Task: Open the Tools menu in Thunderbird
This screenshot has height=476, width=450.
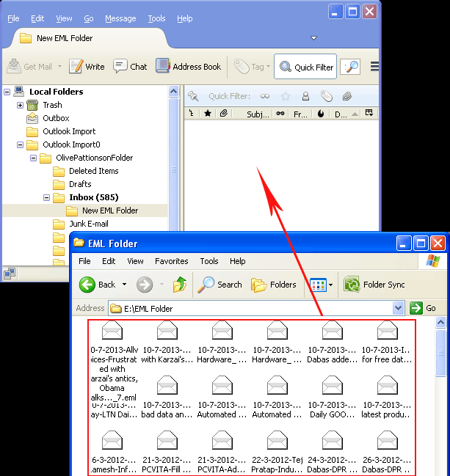Action: pos(156,18)
